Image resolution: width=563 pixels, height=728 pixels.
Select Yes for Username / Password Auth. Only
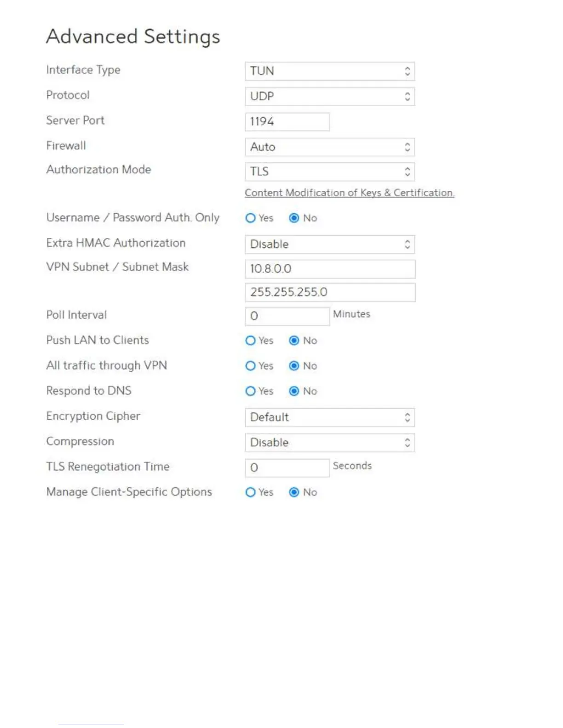(250, 218)
